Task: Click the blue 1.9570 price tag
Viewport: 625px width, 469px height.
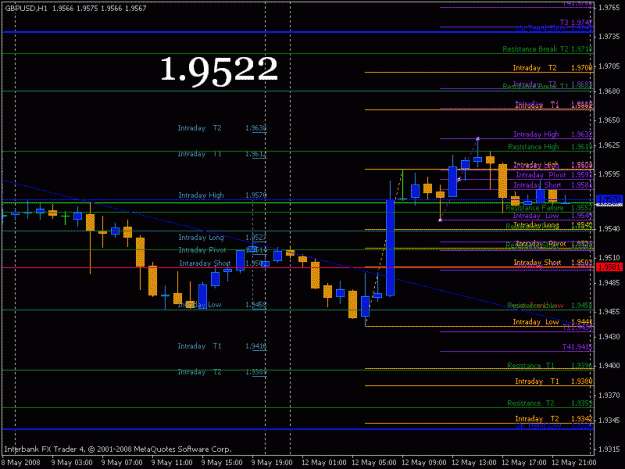Action: (x=609, y=199)
